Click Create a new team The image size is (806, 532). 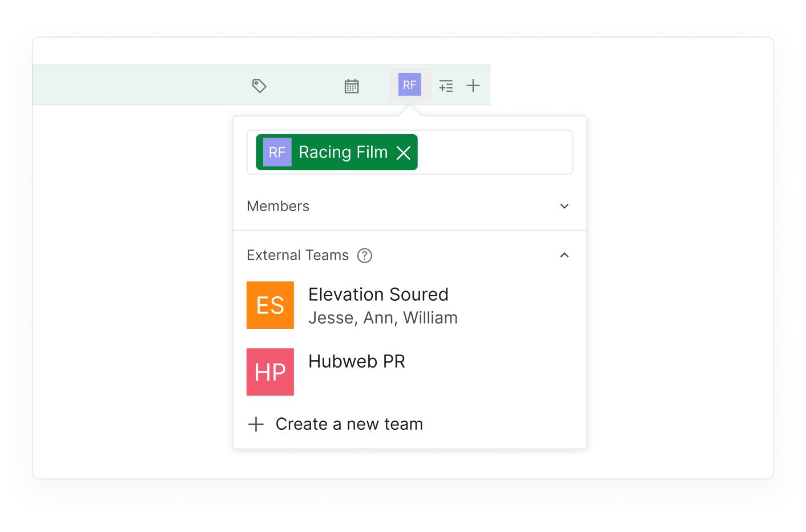point(349,424)
